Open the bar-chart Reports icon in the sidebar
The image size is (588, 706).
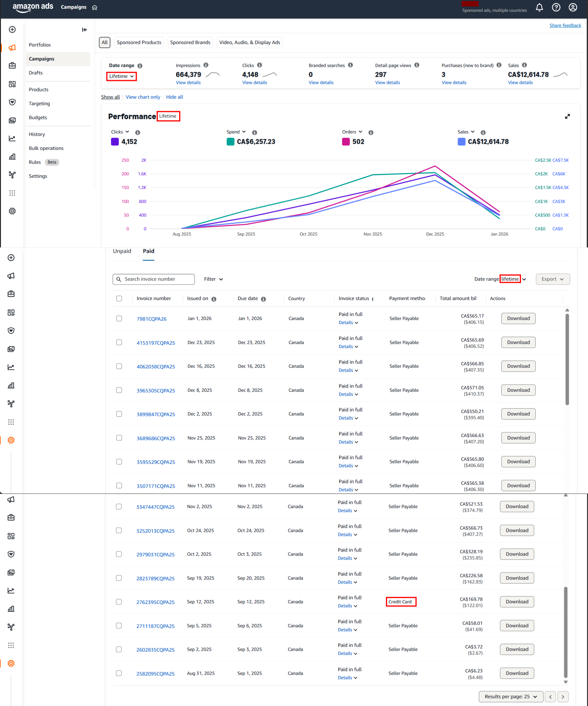pos(12,157)
